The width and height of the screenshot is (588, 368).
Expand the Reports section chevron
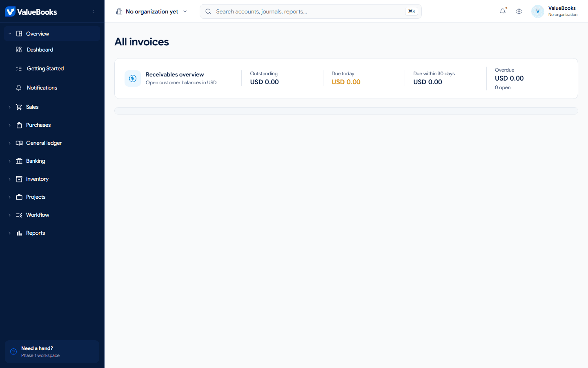pos(10,233)
